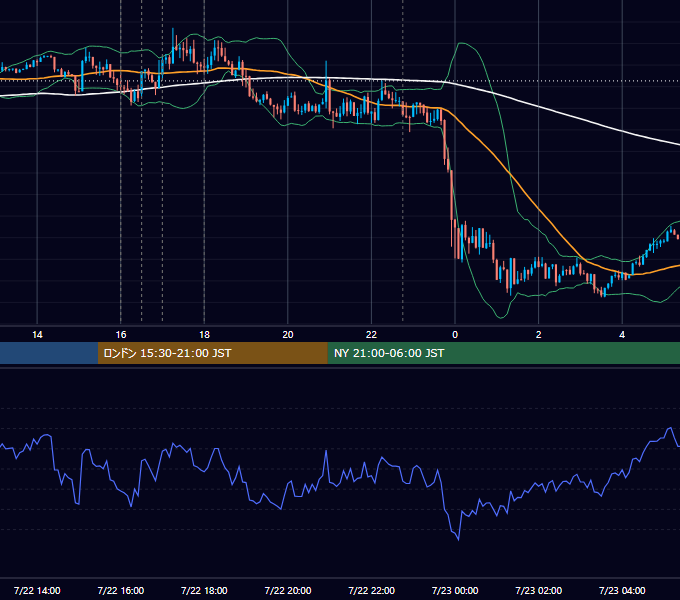Click the 7/22 22:00 label on the oscillator axis
Screen dimensions: 680x600
click(x=372, y=590)
